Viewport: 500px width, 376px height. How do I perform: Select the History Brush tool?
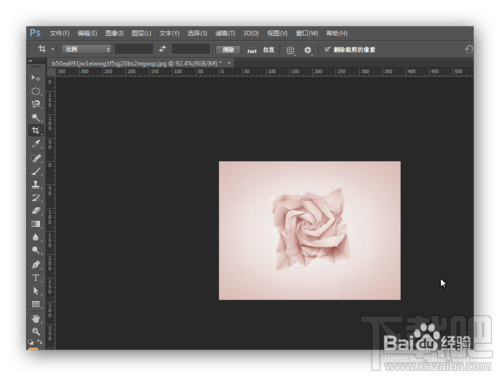[x=36, y=198]
